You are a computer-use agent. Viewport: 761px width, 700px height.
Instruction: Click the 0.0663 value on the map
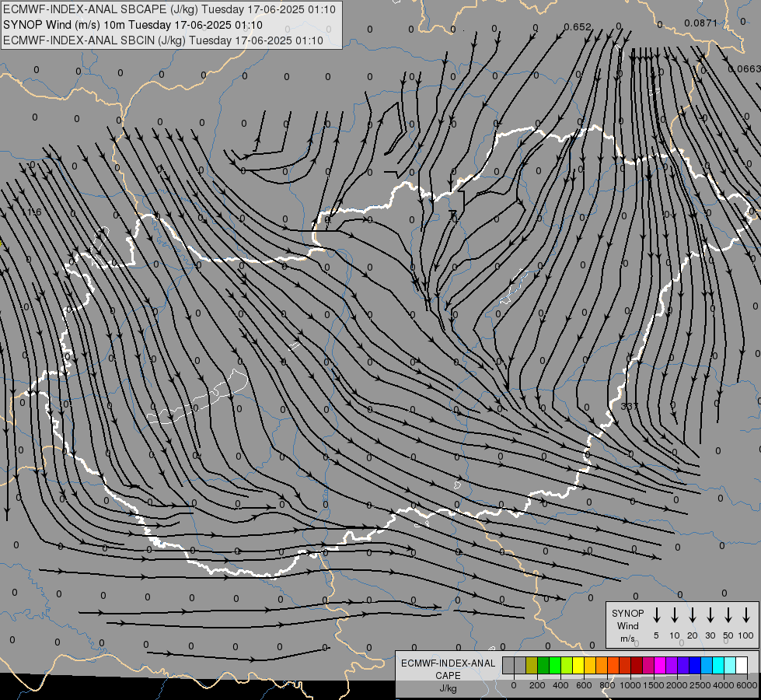click(745, 69)
